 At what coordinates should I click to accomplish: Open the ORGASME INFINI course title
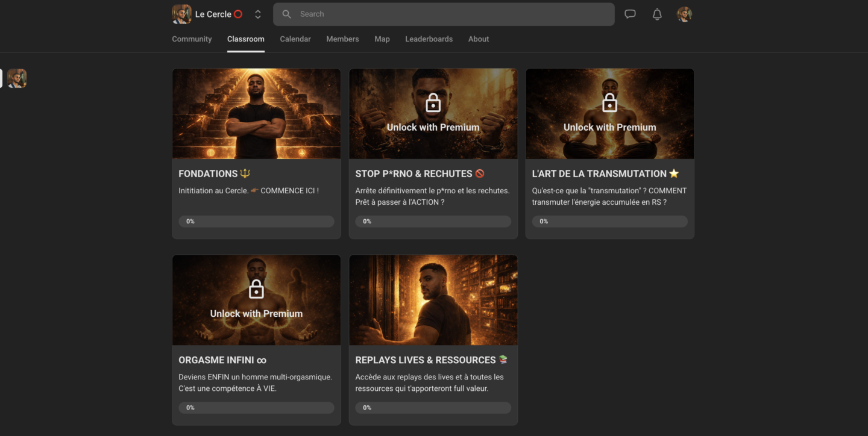coord(222,360)
